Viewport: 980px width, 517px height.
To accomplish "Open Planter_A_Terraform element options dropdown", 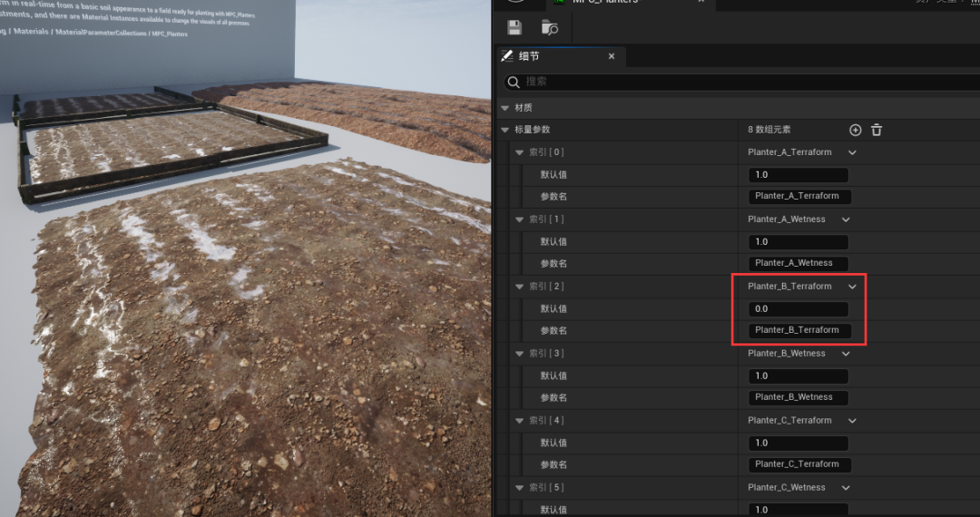I will click(852, 152).
